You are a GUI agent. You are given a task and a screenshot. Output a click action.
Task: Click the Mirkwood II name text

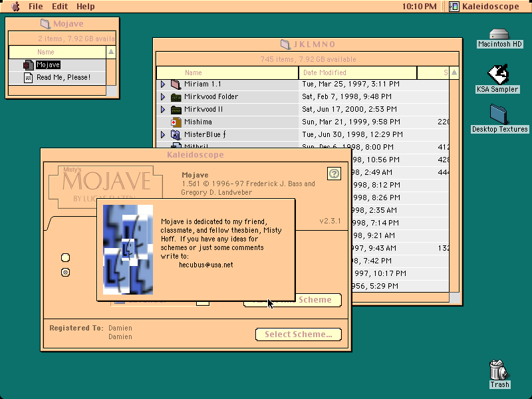(x=203, y=109)
